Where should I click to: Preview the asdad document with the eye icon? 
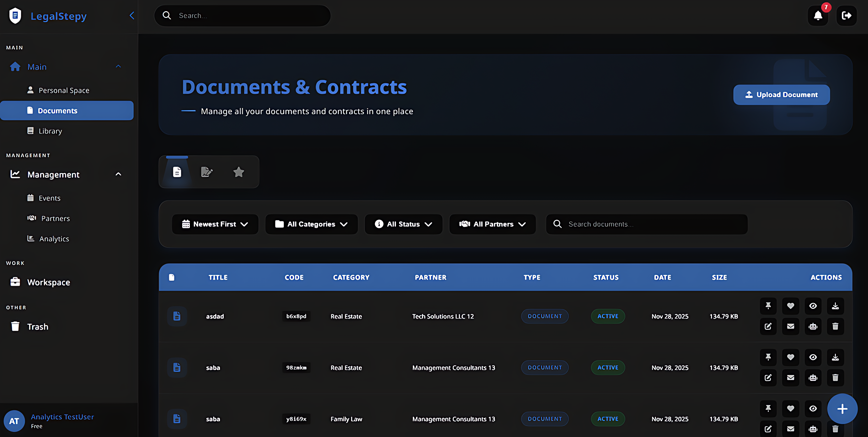tap(813, 306)
